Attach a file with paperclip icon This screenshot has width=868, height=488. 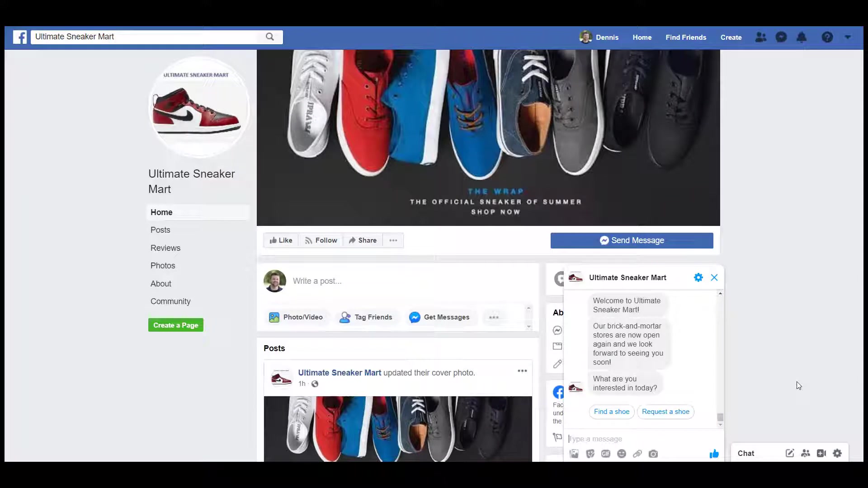(637, 454)
